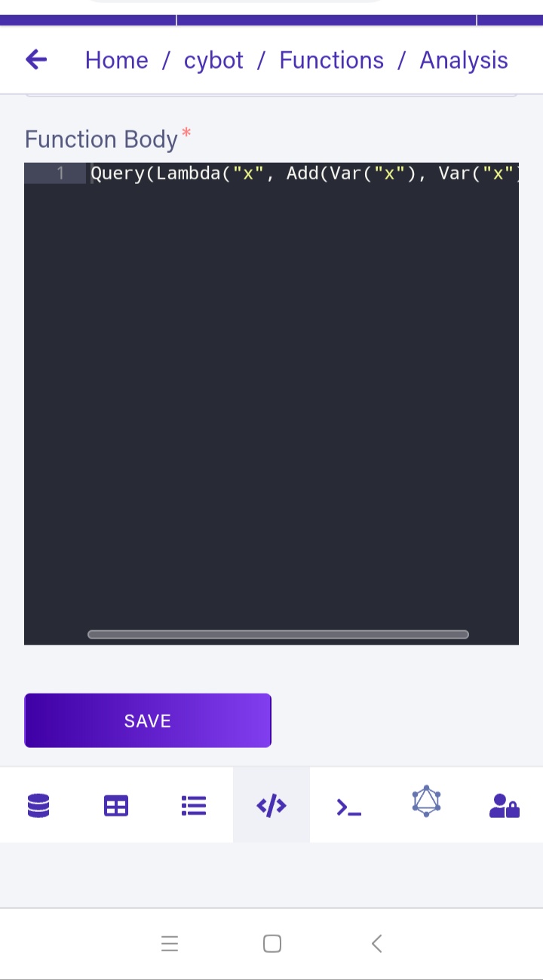Open the Indexes list icon tab
This screenshot has height=980, width=543.
pos(194,806)
